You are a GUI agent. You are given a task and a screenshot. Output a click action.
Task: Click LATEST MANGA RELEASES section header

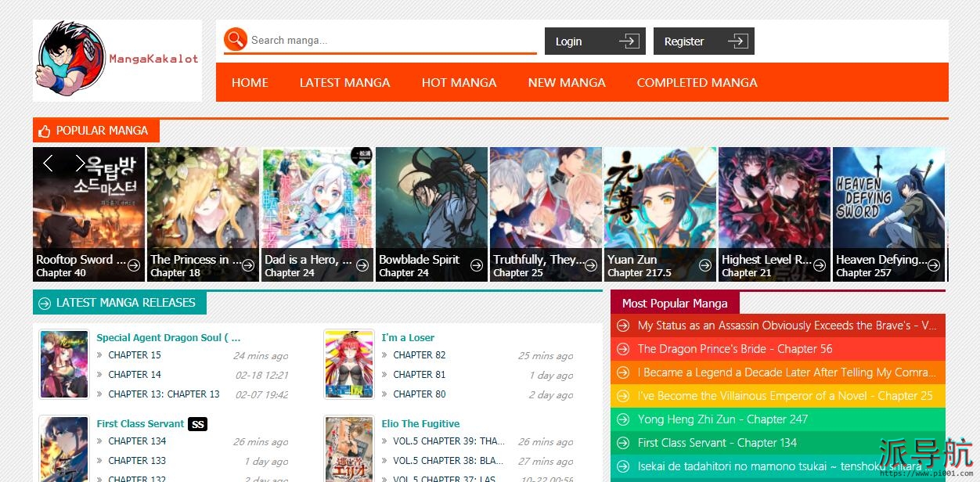[120, 303]
